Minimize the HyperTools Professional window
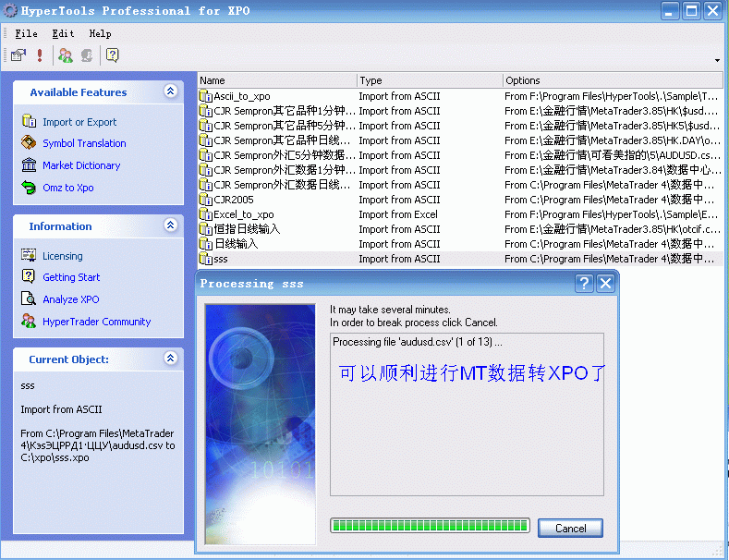Screen dimensions: 729x560 click(x=670, y=11)
